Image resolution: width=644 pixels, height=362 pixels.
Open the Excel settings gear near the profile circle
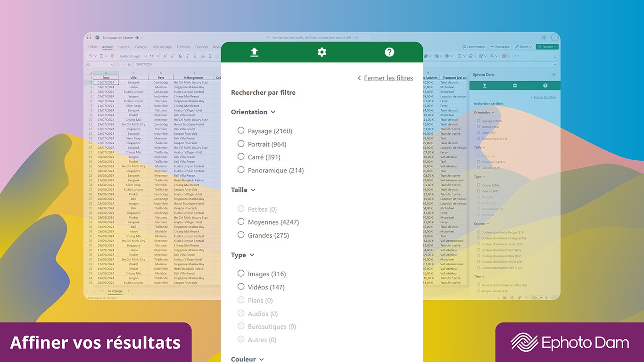[544, 37]
